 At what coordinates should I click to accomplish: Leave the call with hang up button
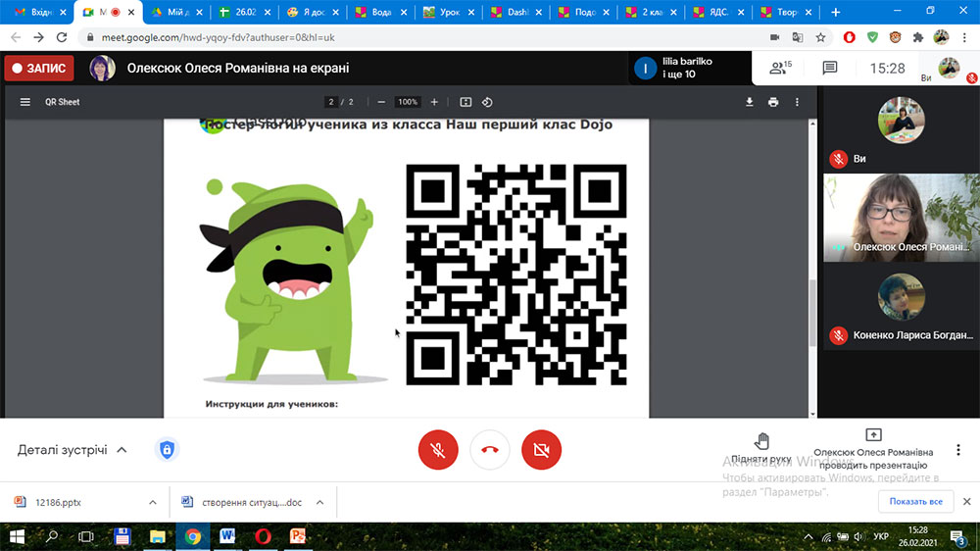(x=490, y=450)
